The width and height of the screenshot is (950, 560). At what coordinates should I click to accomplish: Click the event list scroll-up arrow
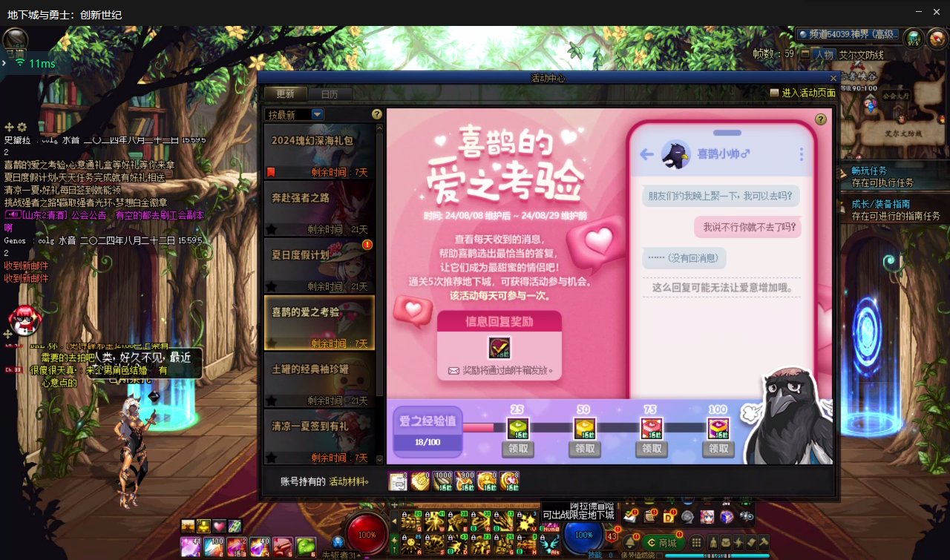[380, 128]
